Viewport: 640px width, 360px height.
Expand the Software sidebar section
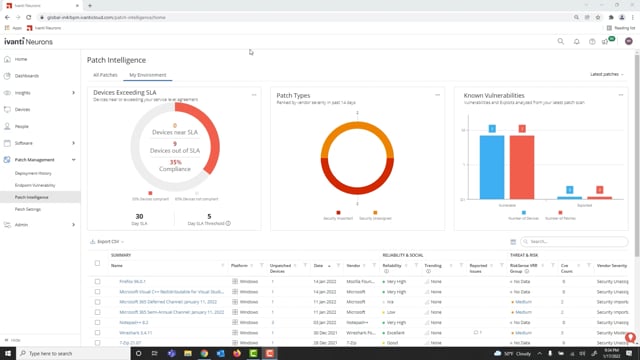(x=73, y=143)
